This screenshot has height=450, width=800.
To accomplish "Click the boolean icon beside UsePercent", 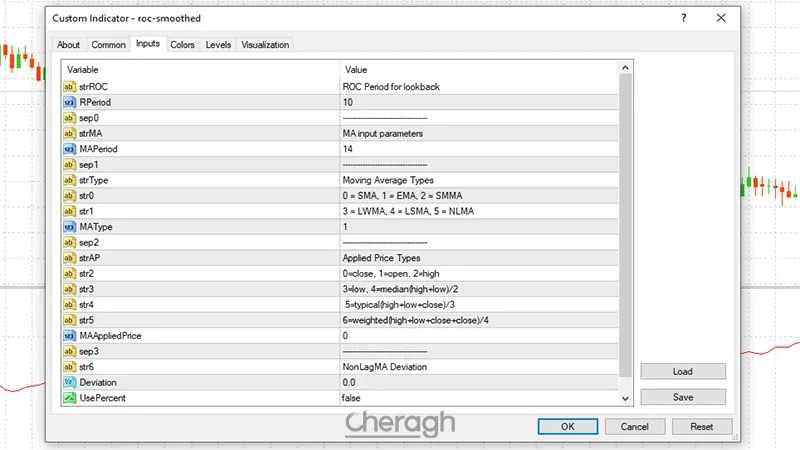I will [70, 398].
